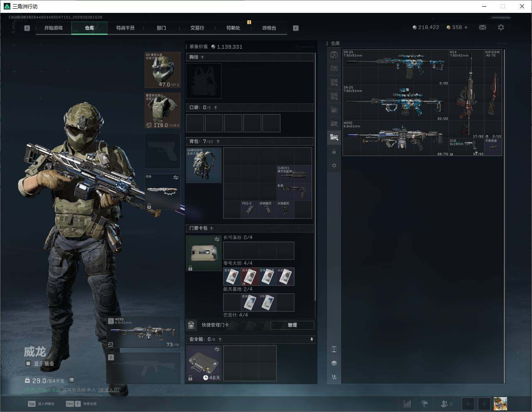This screenshot has width=532, height=412.
Task: Select the second stash category icon
Action: pos(334,69)
